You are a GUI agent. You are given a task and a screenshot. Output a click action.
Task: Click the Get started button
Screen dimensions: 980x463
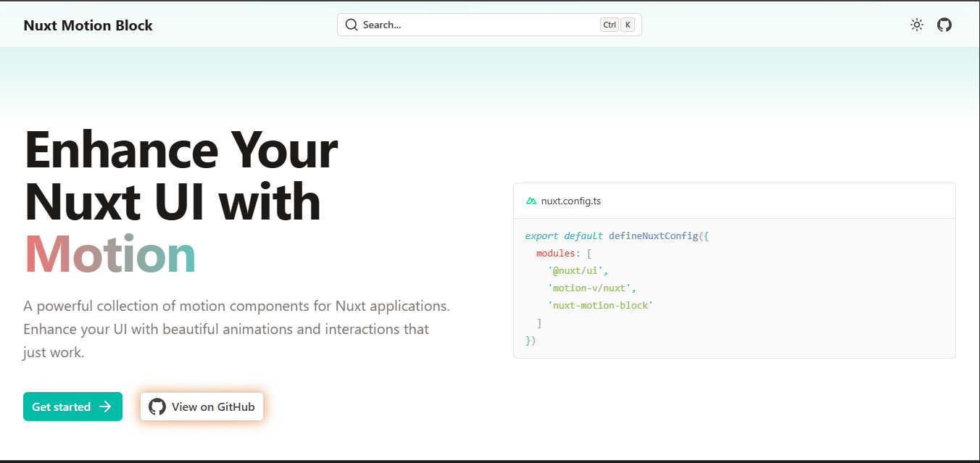coord(72,406)
